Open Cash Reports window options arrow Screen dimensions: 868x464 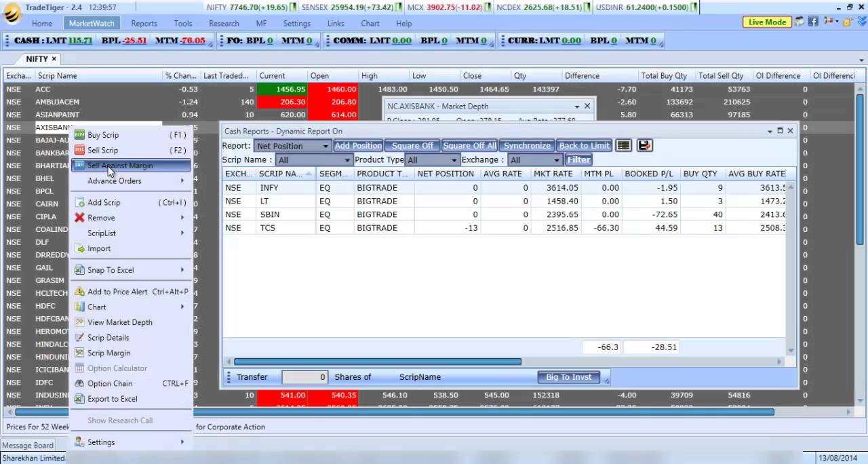tap(770, 131)
